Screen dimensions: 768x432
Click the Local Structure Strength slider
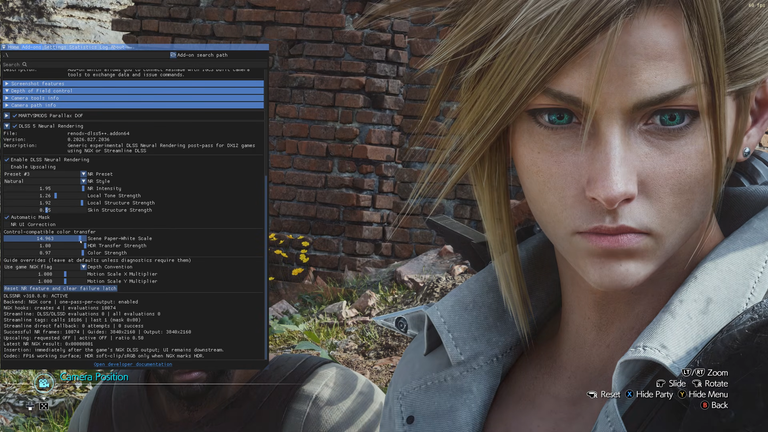coord(45,203)
